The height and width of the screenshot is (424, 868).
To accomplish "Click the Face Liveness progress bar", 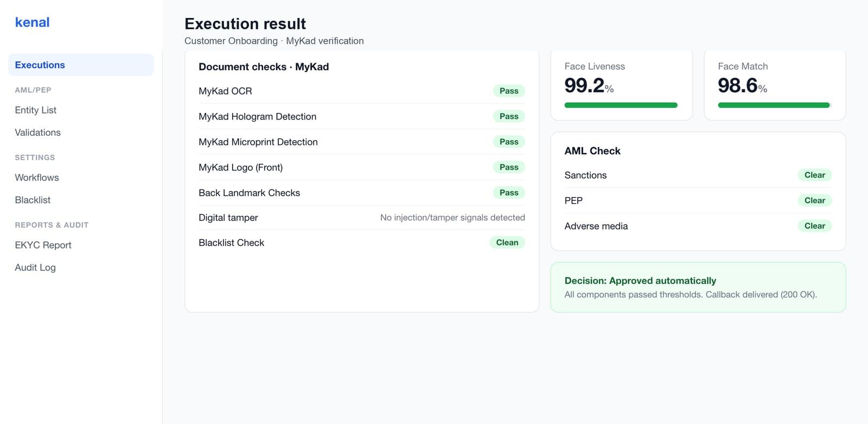I will click(x=621, y=105).
